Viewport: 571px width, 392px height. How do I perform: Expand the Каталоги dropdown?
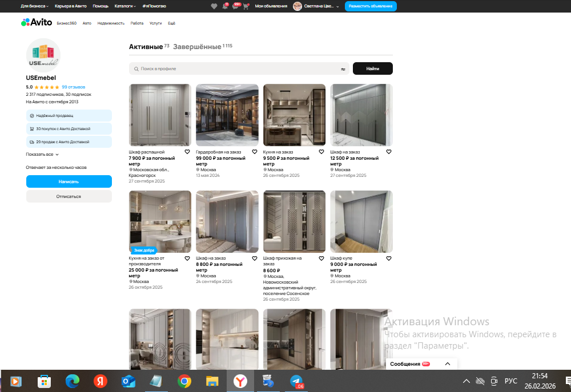[x=125, y=6]
